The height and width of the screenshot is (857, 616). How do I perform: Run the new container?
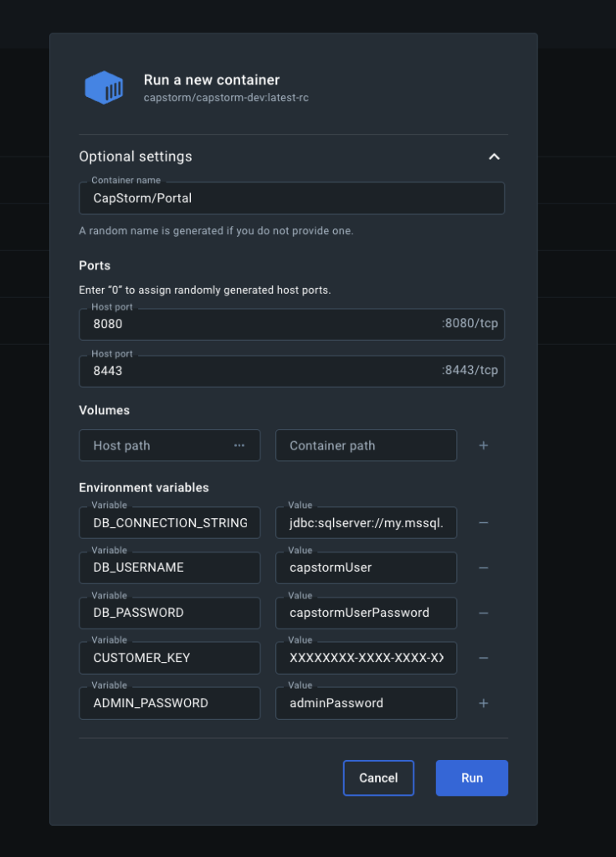click(471, 777)
